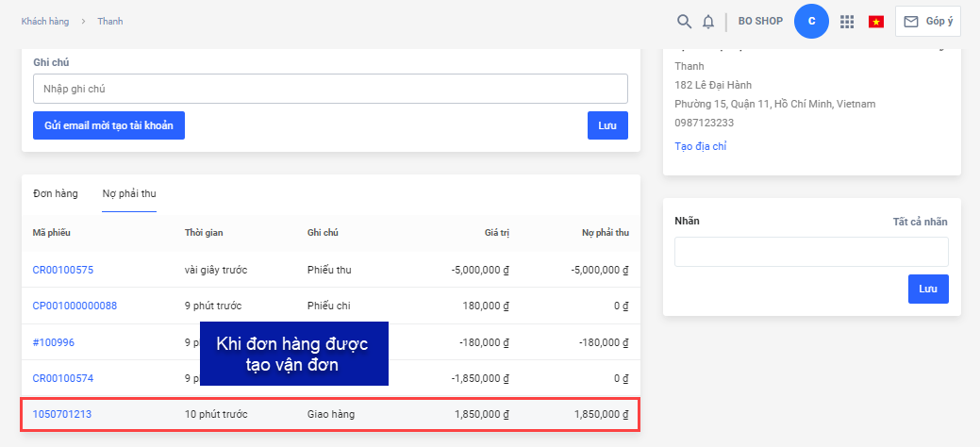Click the Vietnam flag language icon
Viewport: 980px width, 447px height.
tap(876, 22)
